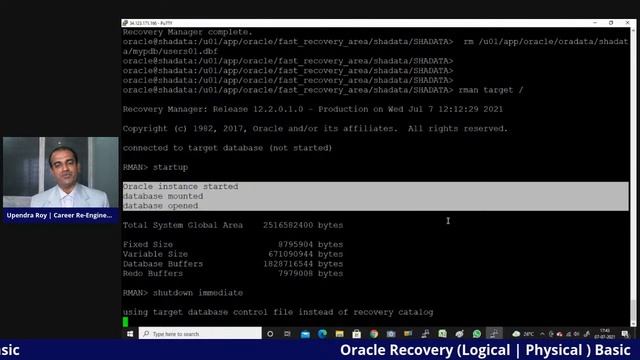This screenshot has height=360, width=640.
Task: Click the 'Variable Size' value row
Action: pyautogui.click(x=233, y=254)
